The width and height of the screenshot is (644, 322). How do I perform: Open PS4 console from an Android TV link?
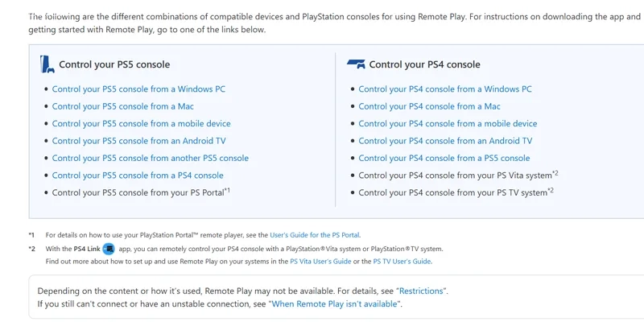pos(445,141)
